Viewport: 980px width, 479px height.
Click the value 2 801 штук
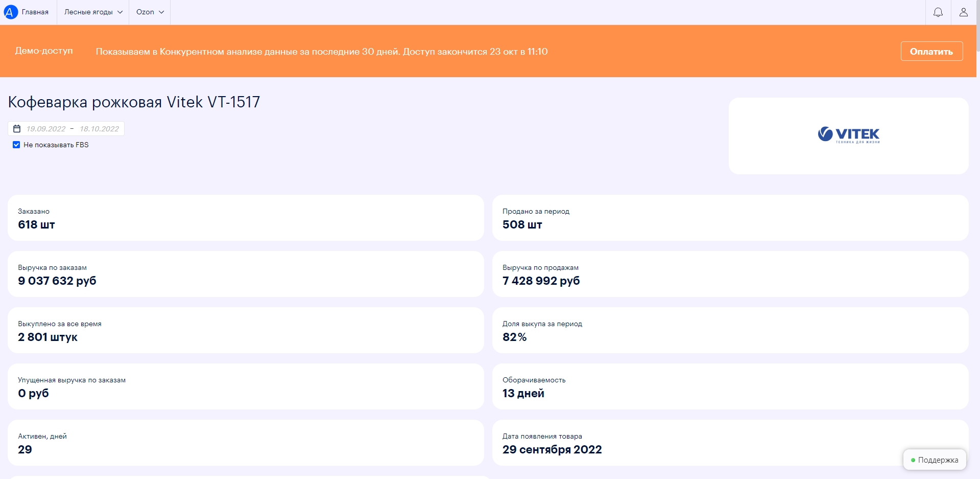47,337
